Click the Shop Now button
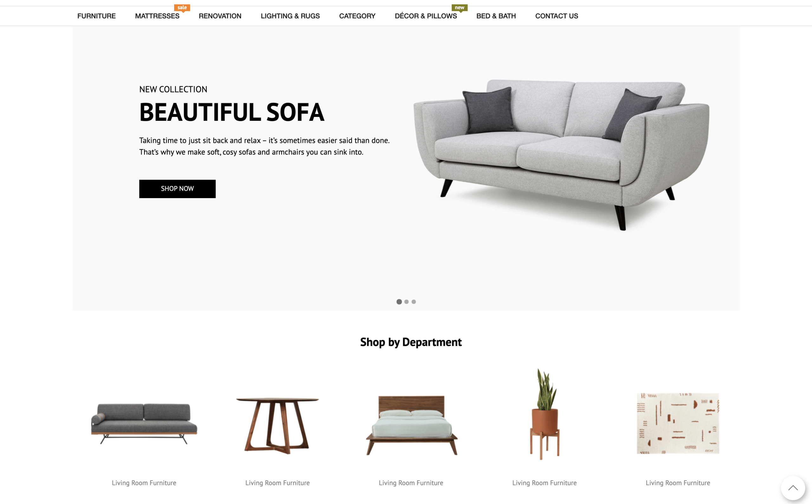Image resolution: width=812 pixels, height=504 pixels. pos(177,189)
